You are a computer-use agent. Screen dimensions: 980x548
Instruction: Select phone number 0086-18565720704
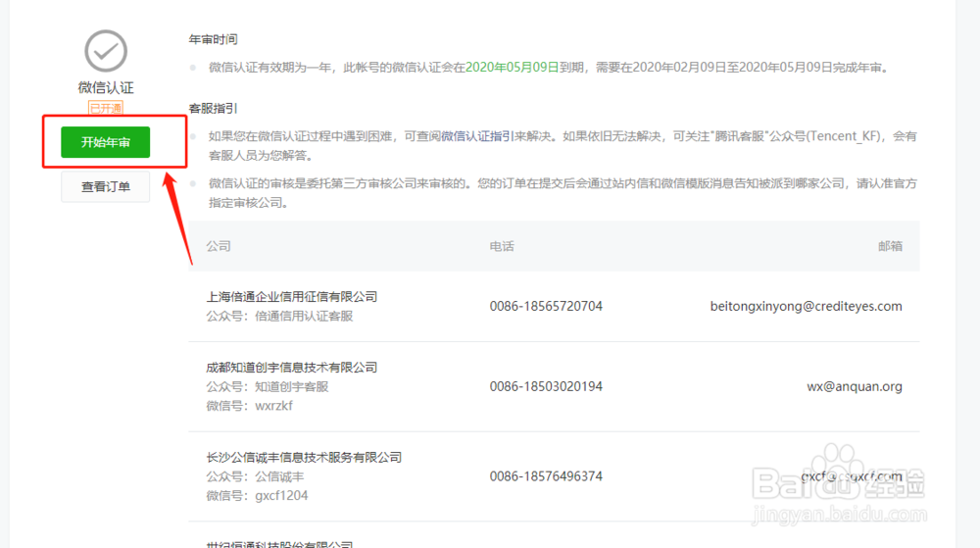[546, 306]
